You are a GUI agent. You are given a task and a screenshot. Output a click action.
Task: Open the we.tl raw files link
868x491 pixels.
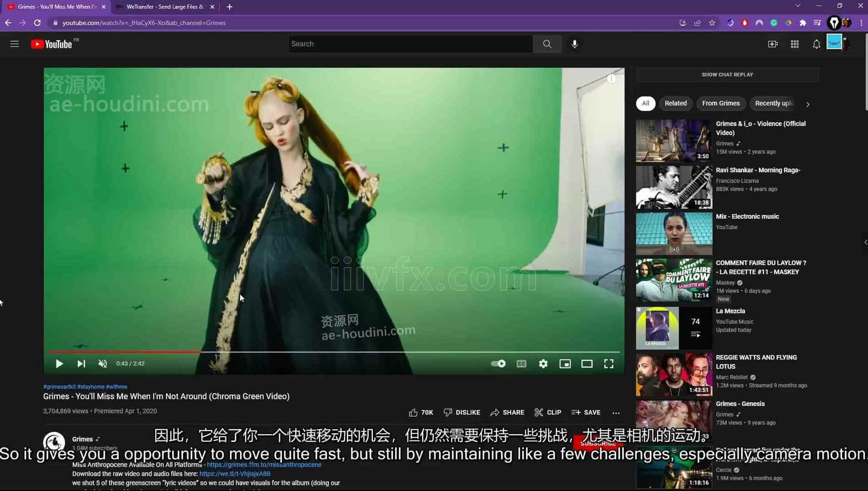pyautogui.click(x=235, y=474)
